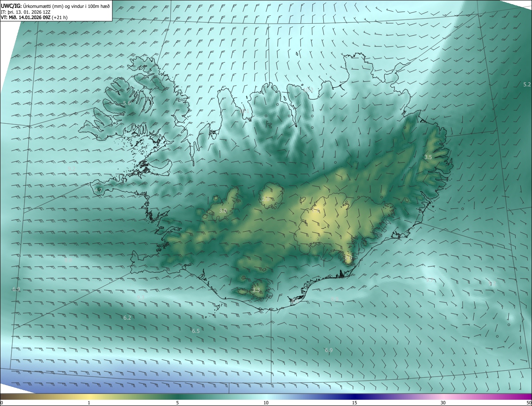This screenshot has height=406, width=532.
Task: Click the '5.6' value over the Westfjords
Action: pyautogui.click(x=127, y=103)
